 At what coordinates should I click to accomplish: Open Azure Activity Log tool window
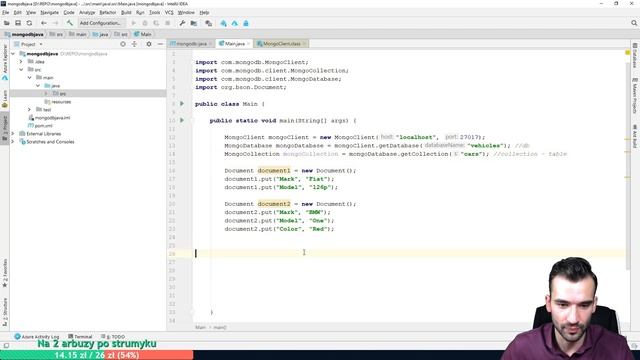click(x=37, y=337)
